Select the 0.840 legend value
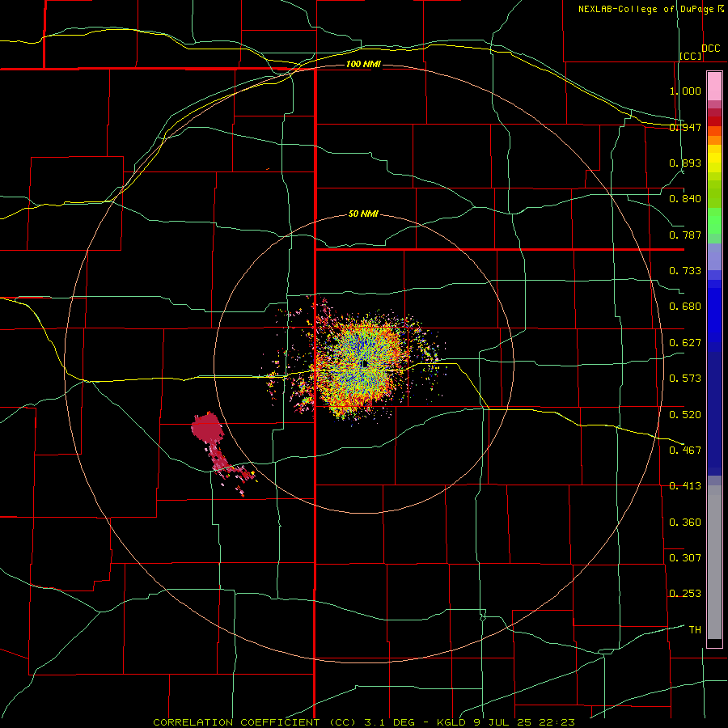Image resolution: width=728 pixels, height=728 pixels. tap(685, 199)
